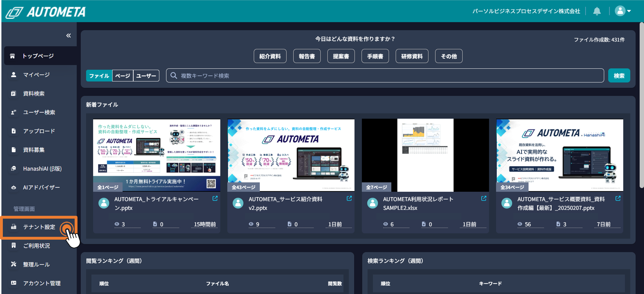Click the 整理ルール tools icon
Screen dimensions: 644x294
click(14, 264)
